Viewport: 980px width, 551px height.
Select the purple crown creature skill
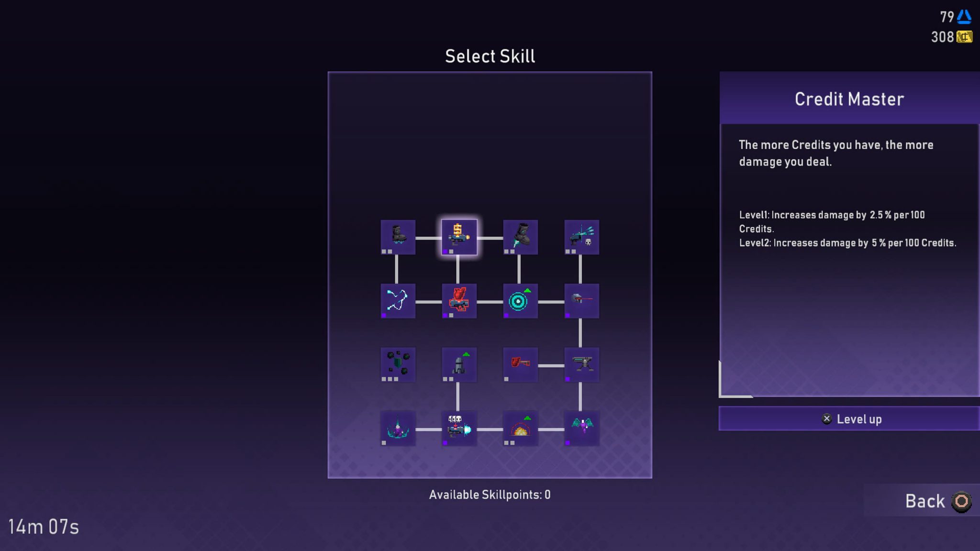[x=397, y=428]
